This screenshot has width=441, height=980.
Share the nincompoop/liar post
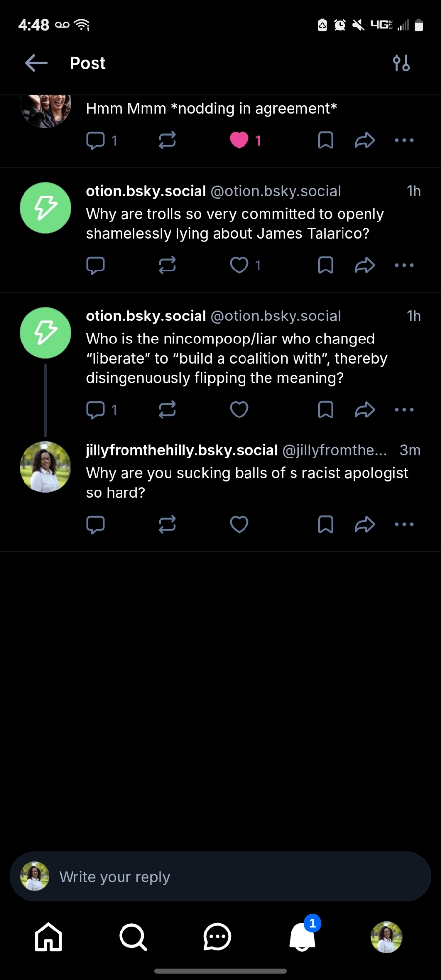point(365,410)
